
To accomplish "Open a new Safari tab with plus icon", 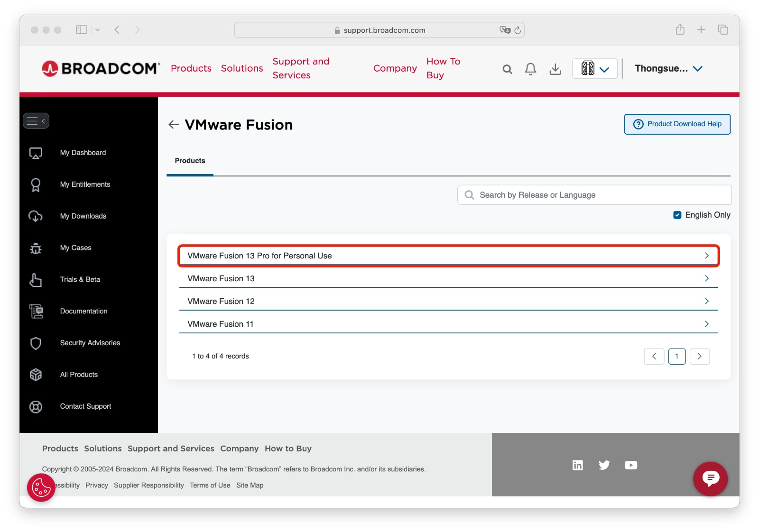I will click(701, 29).
